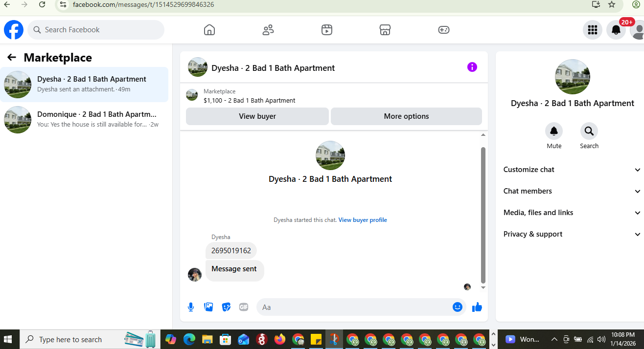
Task: Click the purple conversation info icon
Action: pyautogui.click(x=472, y=67)
